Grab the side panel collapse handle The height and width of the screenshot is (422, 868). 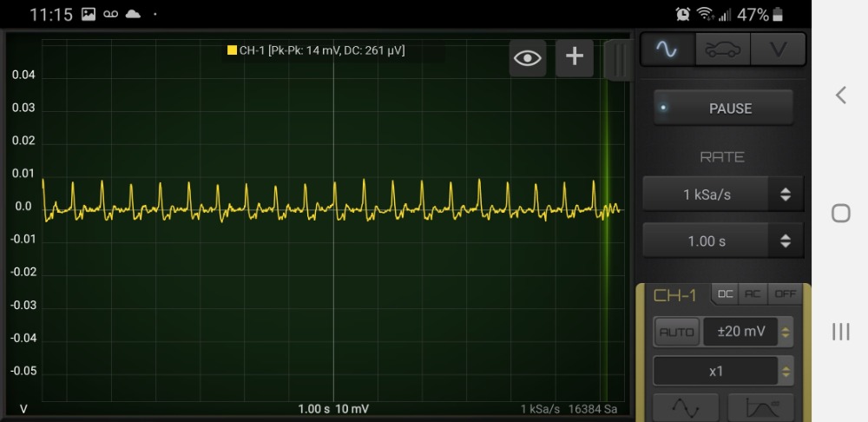tap(618, 60)
